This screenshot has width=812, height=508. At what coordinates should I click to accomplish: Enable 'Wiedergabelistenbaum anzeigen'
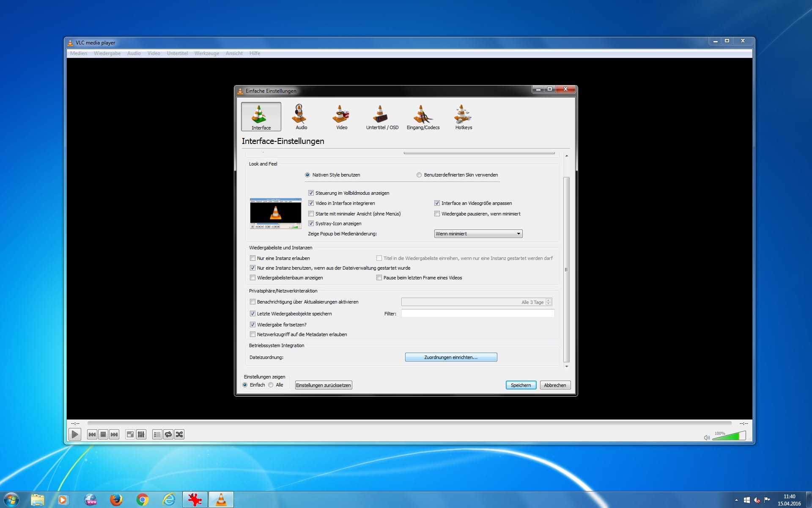click(x=252, y=278)
